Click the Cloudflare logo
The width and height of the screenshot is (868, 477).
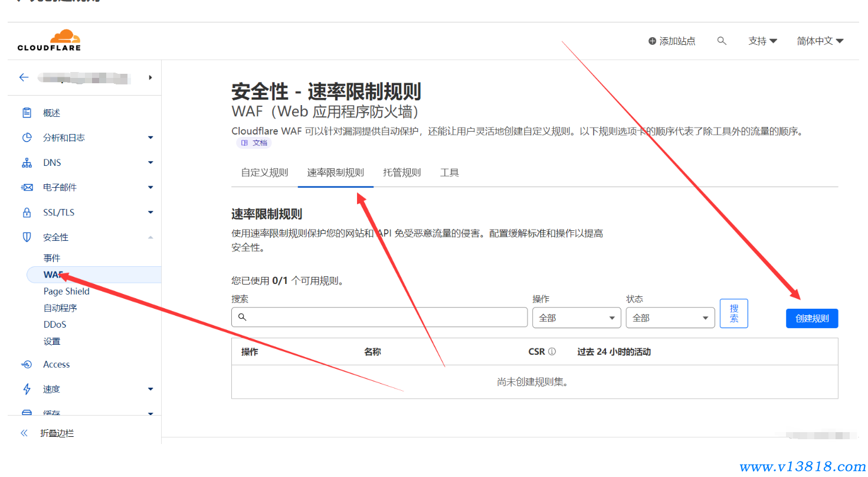click(x=49, y=40)
